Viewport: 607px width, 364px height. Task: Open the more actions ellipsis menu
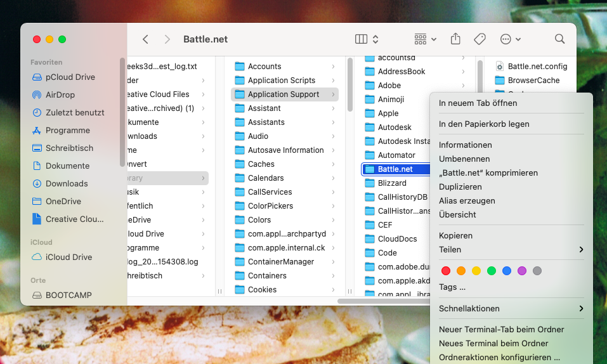click(510, 39)
